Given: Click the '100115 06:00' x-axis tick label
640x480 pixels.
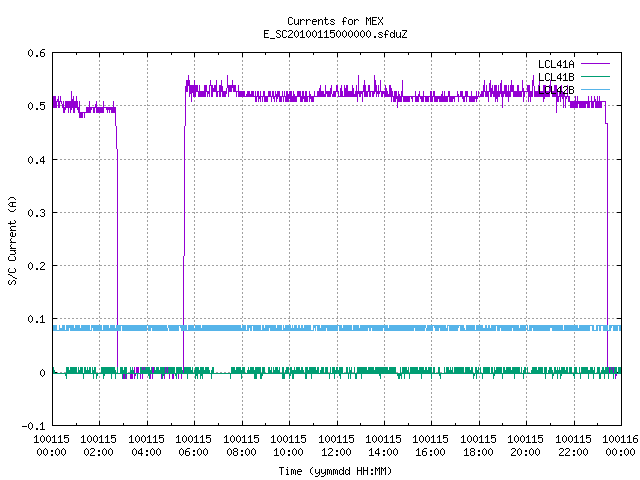Looking at the screenshot, I should click(x=193, y=445).
